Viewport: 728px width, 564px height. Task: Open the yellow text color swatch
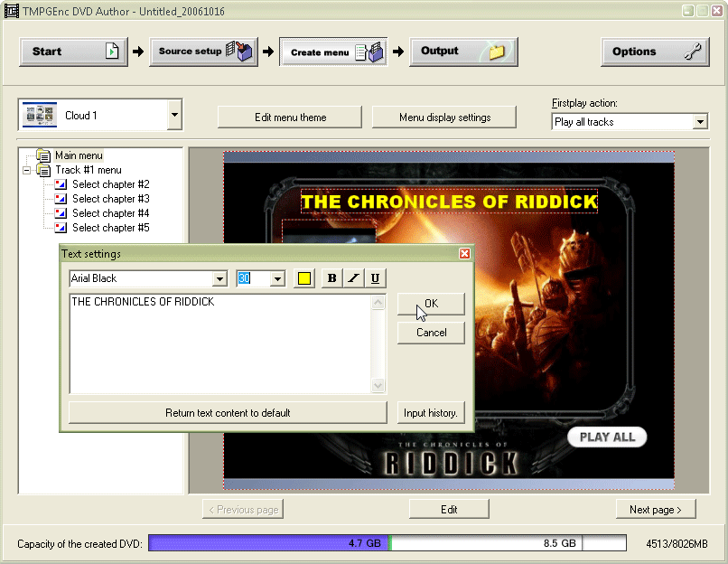[x=304, y=278]
